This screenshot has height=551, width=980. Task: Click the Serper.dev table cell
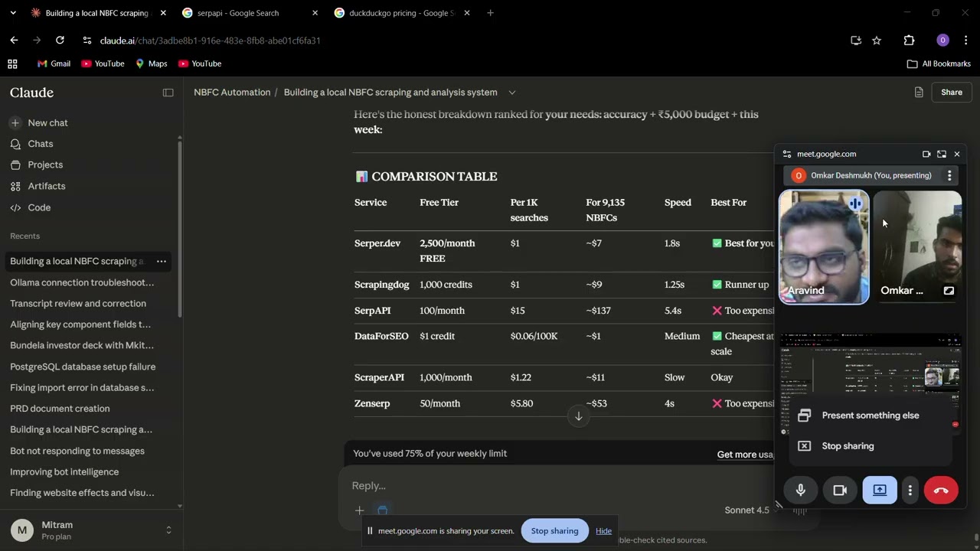pos(377,243)
